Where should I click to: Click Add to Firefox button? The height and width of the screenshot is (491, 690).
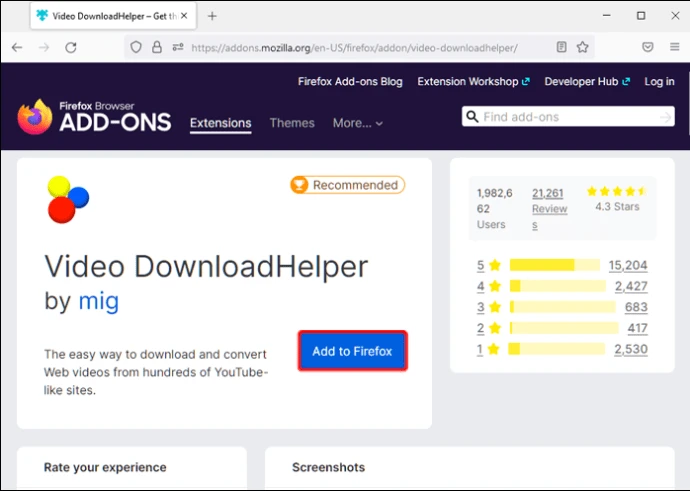point(352,351)
